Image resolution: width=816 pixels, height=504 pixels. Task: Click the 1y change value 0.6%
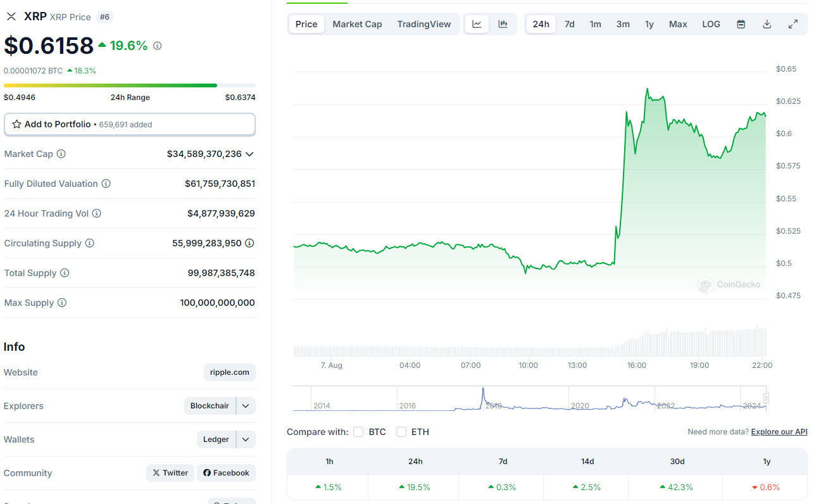pos(766,487)
